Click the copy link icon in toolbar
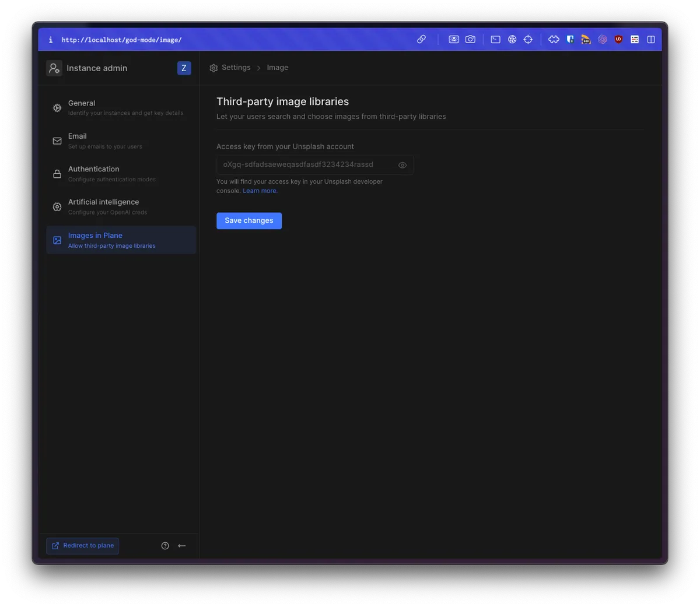The image size is (700, 607). tap(421, 40)
